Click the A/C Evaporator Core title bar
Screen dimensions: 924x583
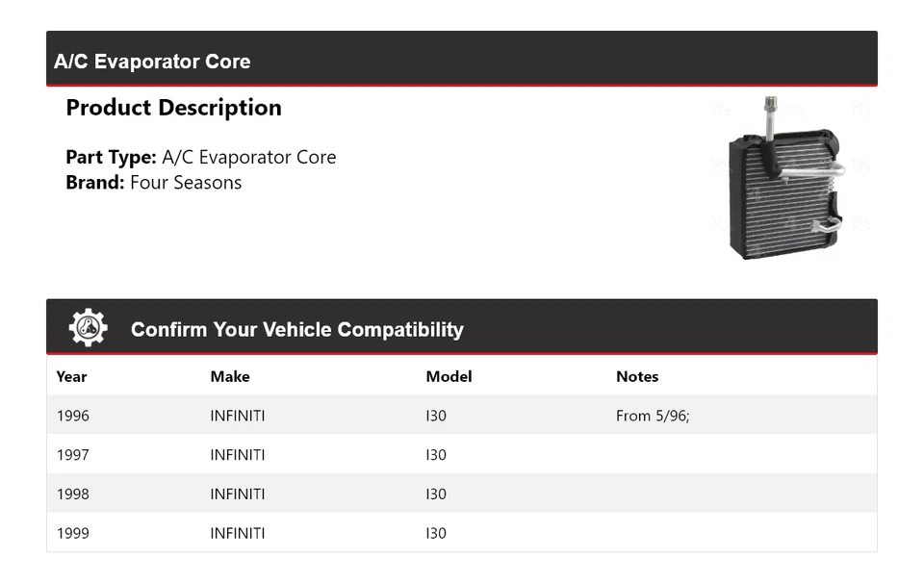(x=152, y=62)
